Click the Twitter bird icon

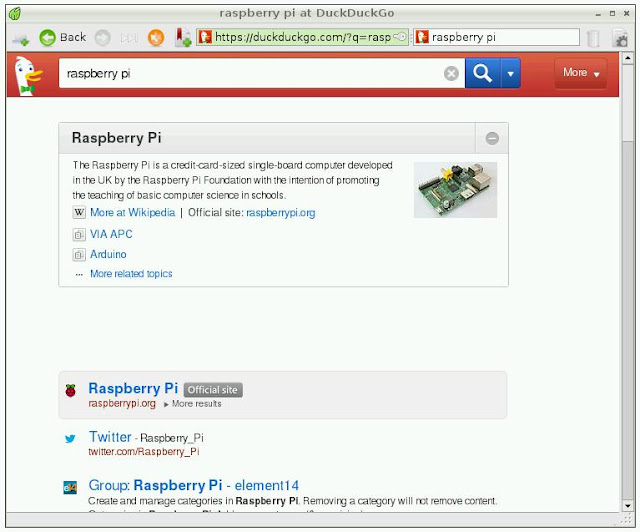(70, 439)
